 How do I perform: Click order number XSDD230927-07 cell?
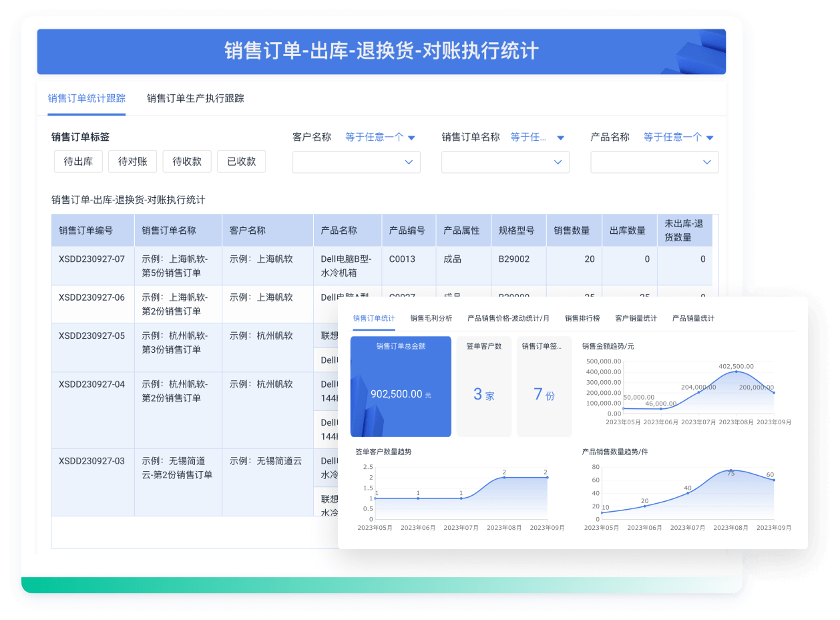point(92,259)
